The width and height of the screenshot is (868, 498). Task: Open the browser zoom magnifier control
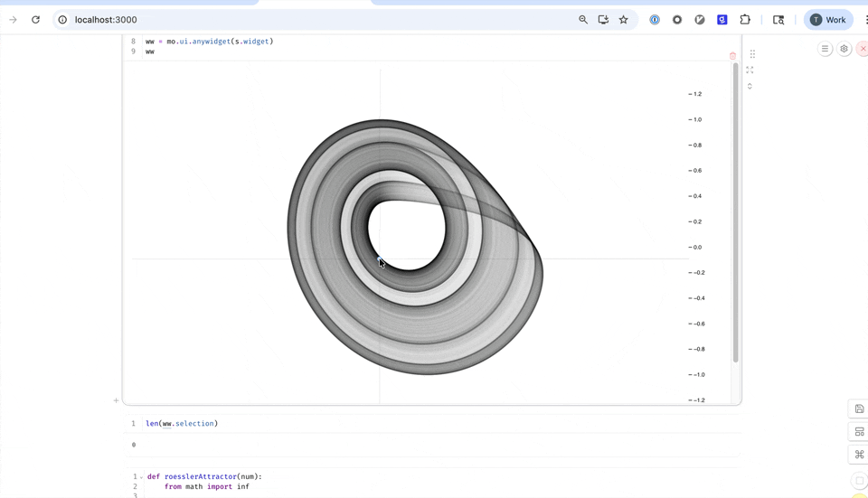pos(583,20)
